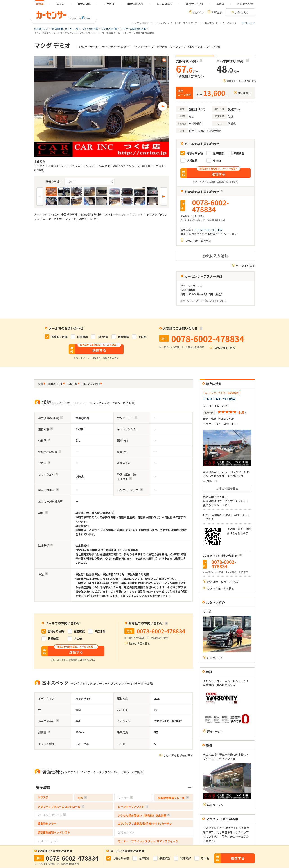Click 価格見直しメールを受け取る link

tap(239, 81)
